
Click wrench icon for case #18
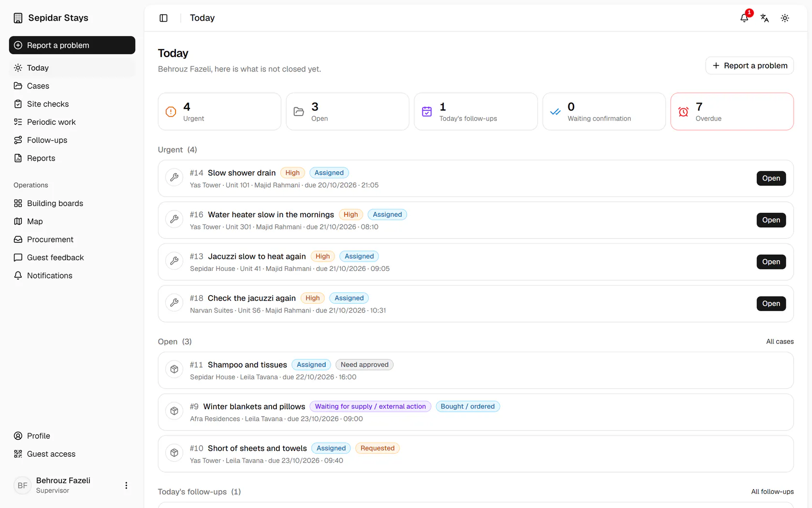point(174,303)
